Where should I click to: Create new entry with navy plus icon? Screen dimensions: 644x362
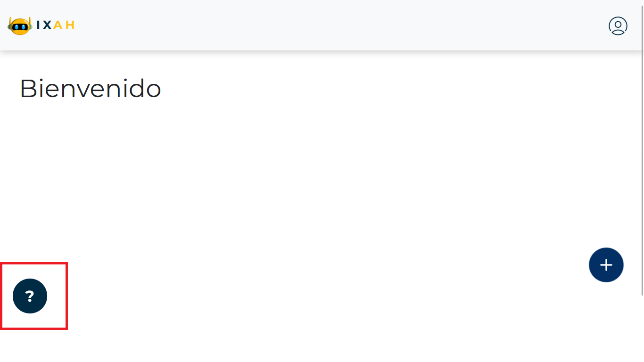coord(606,265)
